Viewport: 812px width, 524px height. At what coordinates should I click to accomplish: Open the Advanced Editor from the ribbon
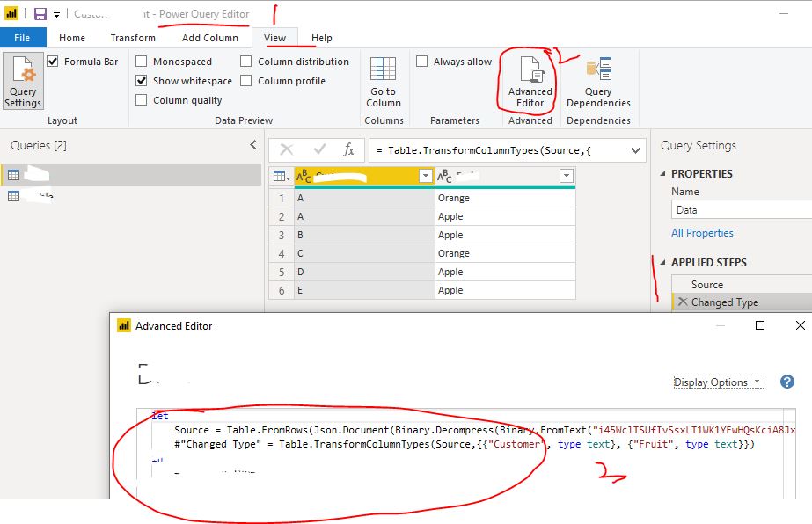coord(530,81)
